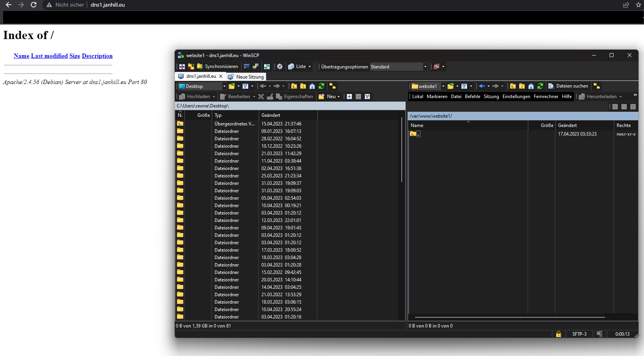
Task: Click the keep remote directory up-to-date icon
Action: pyautogui.click(x=267, y=66)
